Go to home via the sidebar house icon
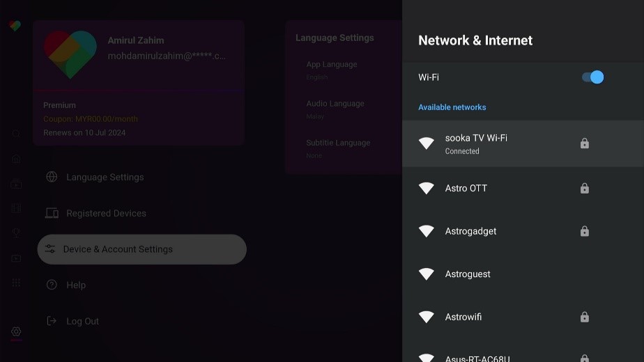Screen dimensions: 644x362 (16, 159)
